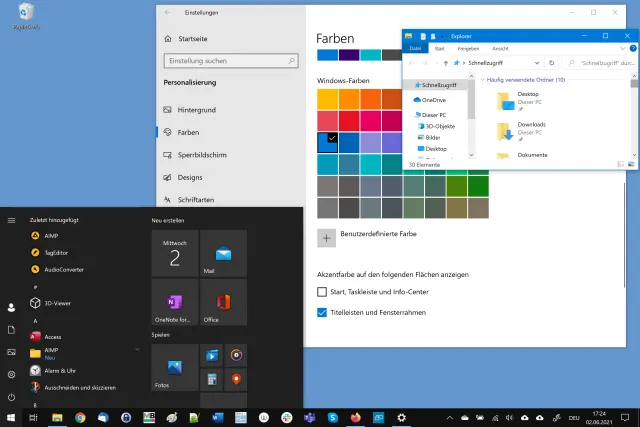The image size is (640, 427).
Task: Uncheck Titelleisten und Fensterrahmen
Action: [322, 313]
